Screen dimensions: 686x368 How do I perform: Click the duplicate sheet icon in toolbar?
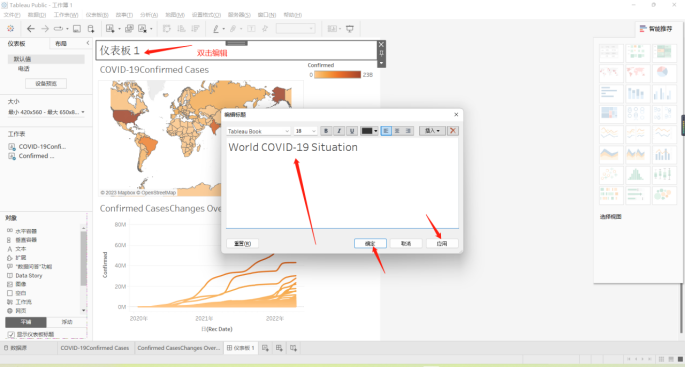[x=129, y=28]
